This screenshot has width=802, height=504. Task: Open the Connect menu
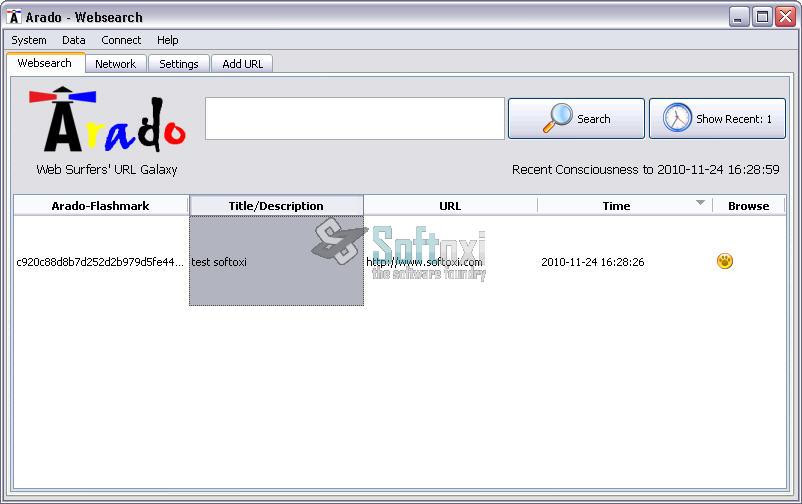121,40
